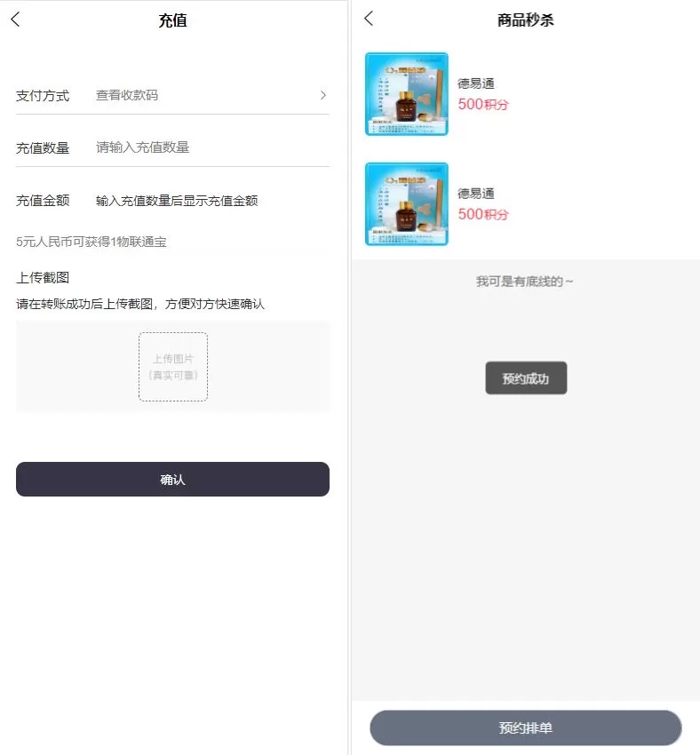Tap the 预约排单 button

525,727
